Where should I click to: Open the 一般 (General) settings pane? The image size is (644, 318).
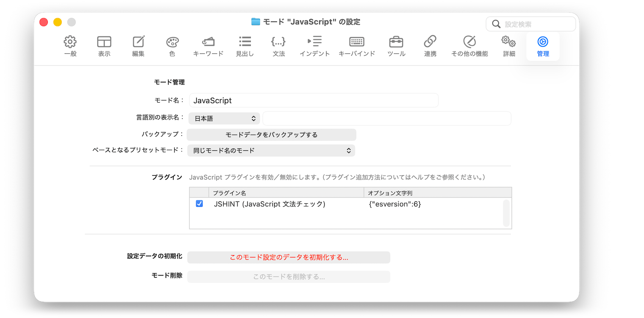point(70,46)
